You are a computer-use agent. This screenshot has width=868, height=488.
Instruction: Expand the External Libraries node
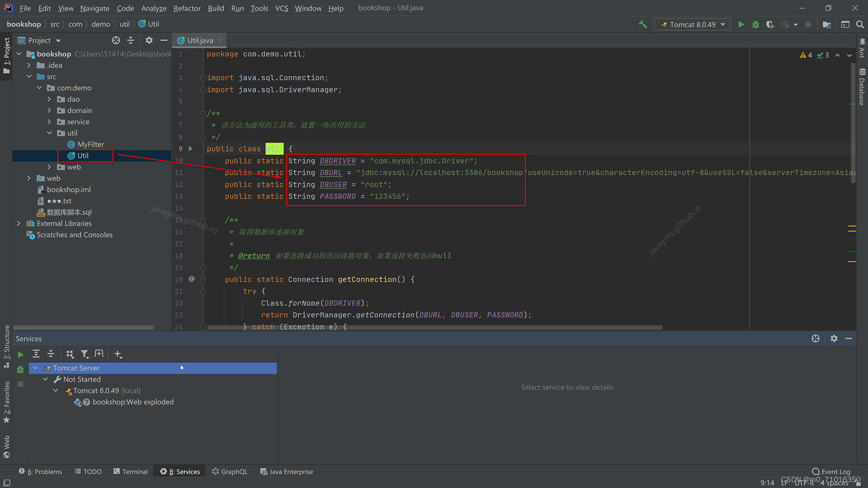point(19,223)
